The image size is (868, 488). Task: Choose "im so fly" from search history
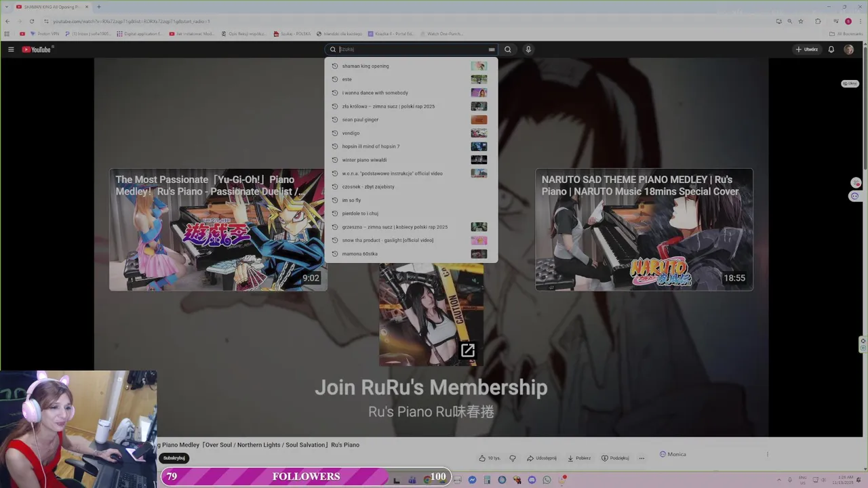(x=410, y=200)
